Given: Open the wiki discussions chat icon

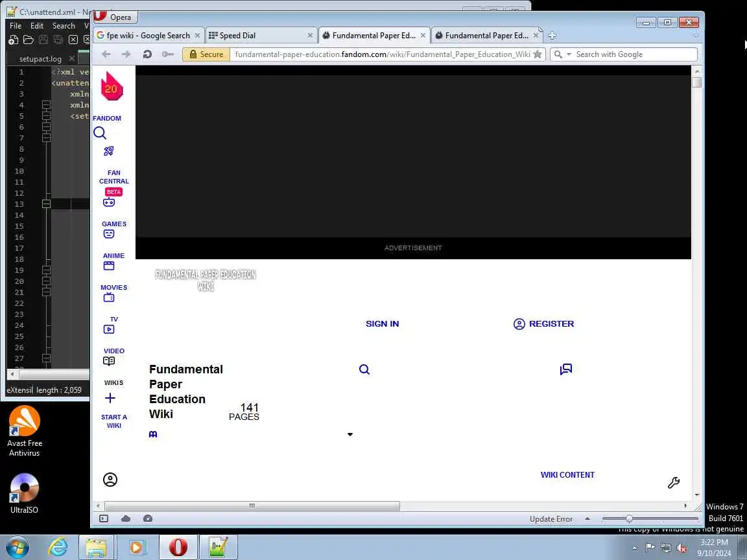Looking at the screenshot, I should [566, 369].
